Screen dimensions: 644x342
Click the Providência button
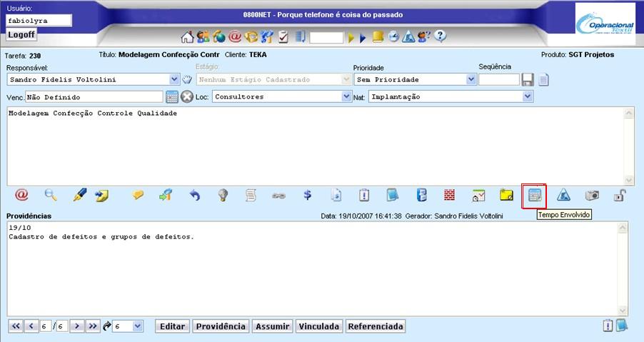coord(221,326)
